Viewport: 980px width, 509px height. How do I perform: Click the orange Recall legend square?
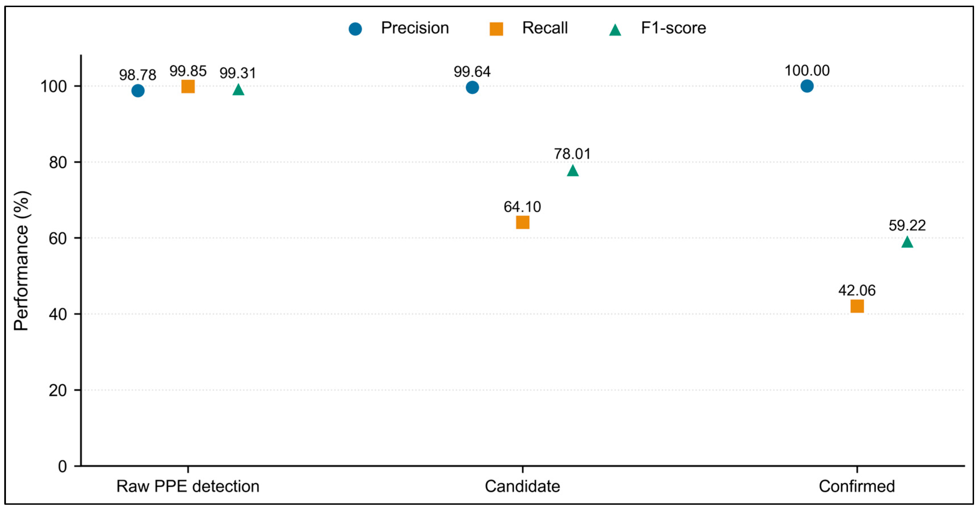point(496,29)
